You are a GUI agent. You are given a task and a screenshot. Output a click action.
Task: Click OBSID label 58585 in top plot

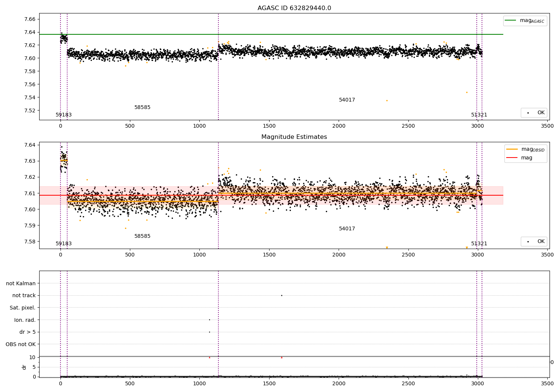(143, 108)
